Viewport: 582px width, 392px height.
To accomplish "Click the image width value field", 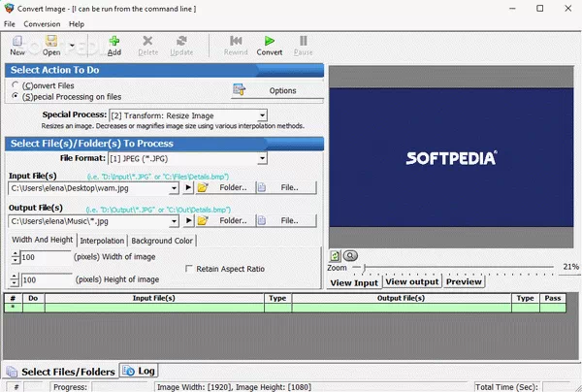I will pos(46,257).
